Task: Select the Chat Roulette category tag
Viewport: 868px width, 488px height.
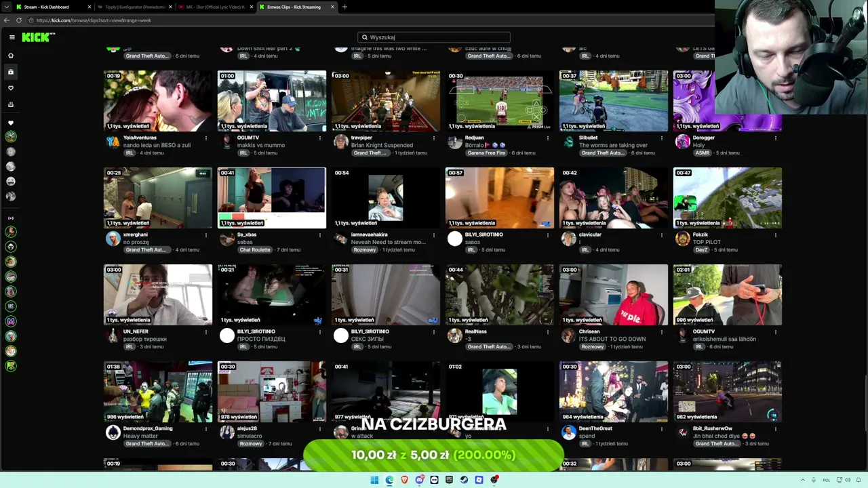Action: click(x=255, y=250)
